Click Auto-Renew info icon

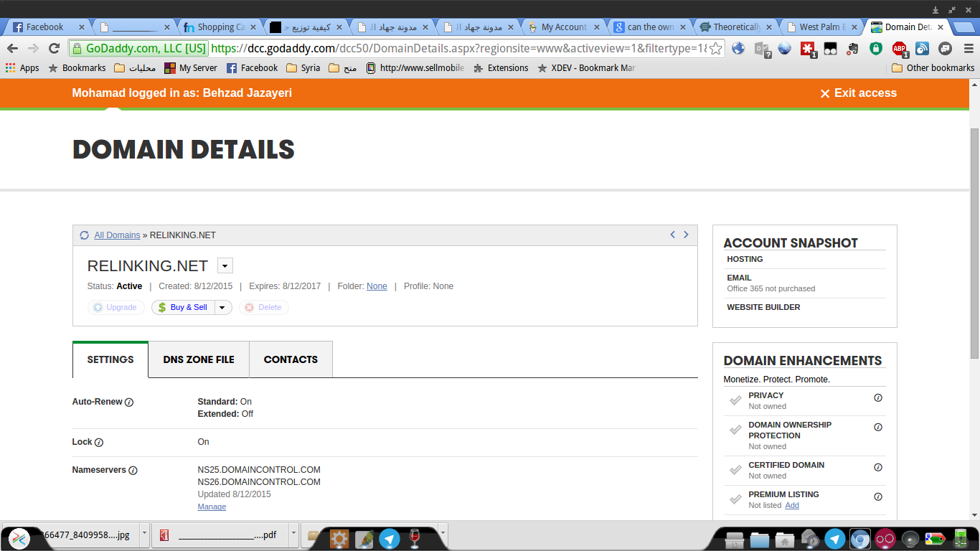(129, 402)
